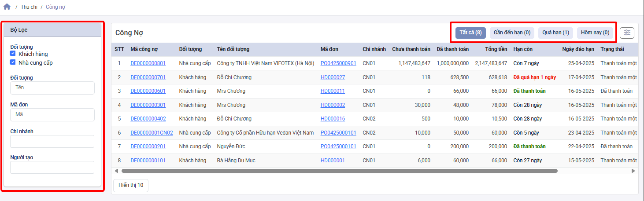Click the table horizontal scrollbar thumb
The width and height of the screenshot is (644, 201).
339,171
